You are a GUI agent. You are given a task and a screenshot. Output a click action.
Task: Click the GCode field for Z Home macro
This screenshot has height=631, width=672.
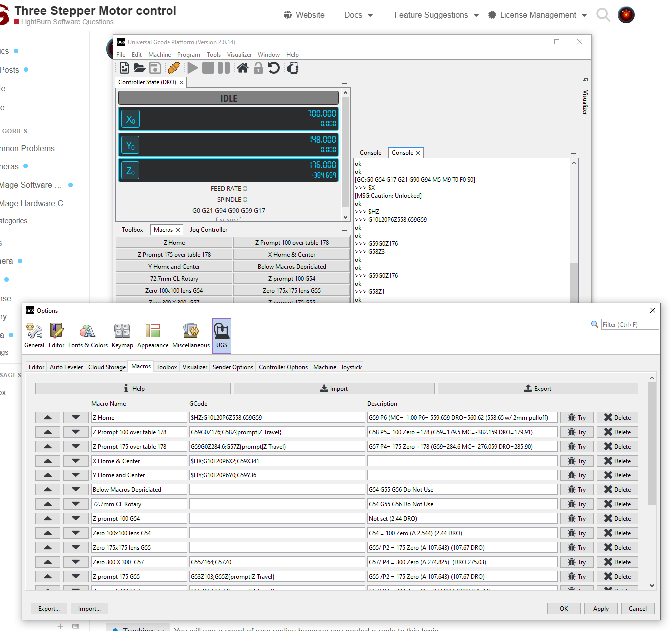277,418
